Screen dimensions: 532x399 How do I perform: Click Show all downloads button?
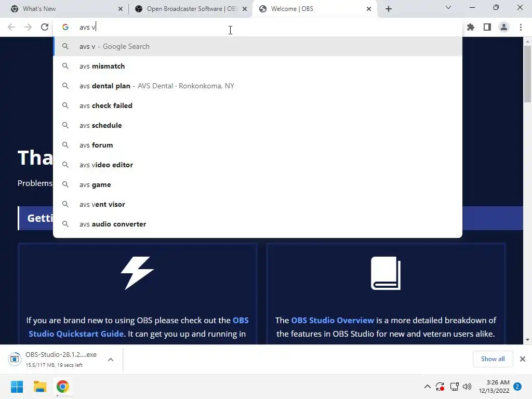493,359
